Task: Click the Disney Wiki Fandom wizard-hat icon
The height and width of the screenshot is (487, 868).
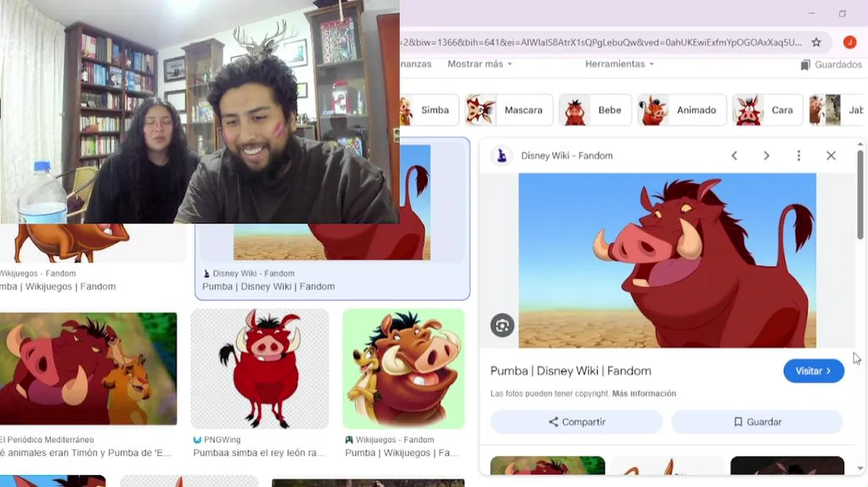Action: coord(502,156)
